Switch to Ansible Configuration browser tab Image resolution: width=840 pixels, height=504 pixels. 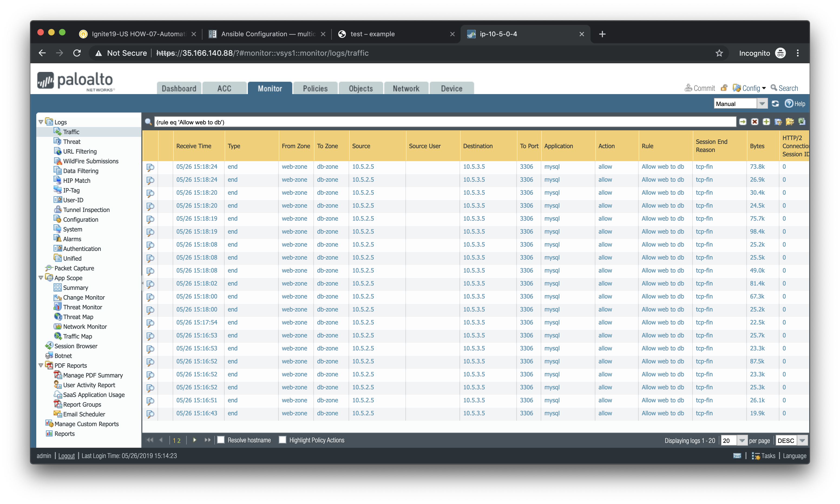(x=268, y=34)
